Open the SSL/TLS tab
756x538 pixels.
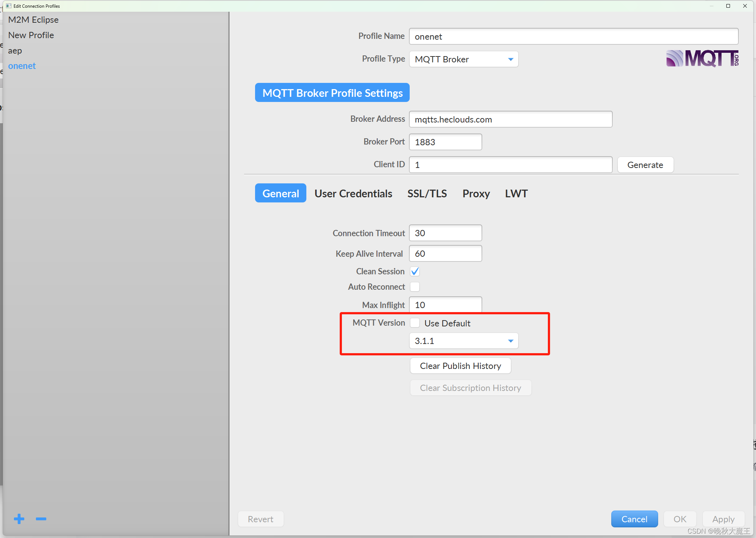(427, 194)
